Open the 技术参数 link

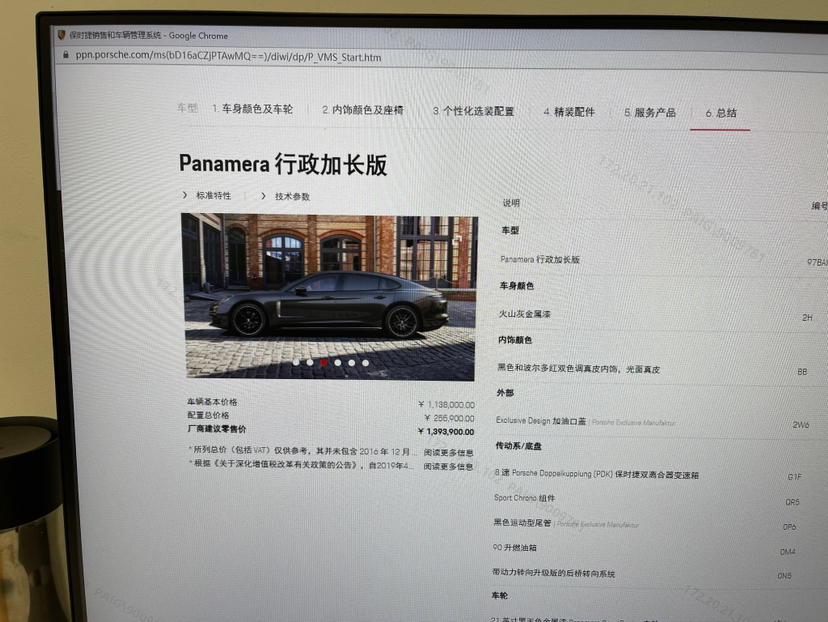tap(292, 196)
